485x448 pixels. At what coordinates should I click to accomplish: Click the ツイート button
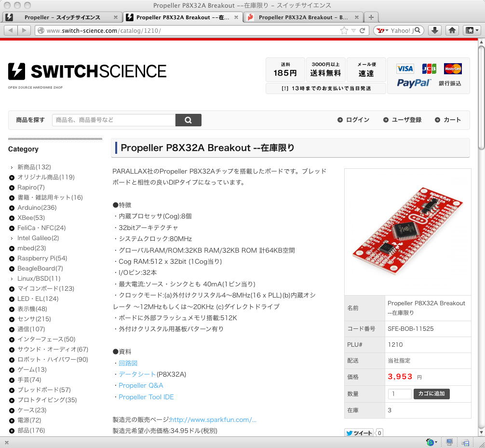click(359, 433)
